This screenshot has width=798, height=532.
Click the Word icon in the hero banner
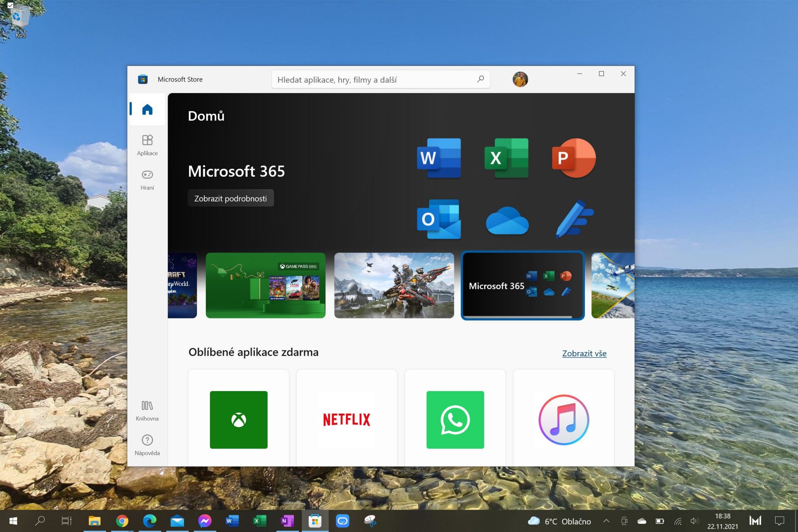click(x=439, y=158)
